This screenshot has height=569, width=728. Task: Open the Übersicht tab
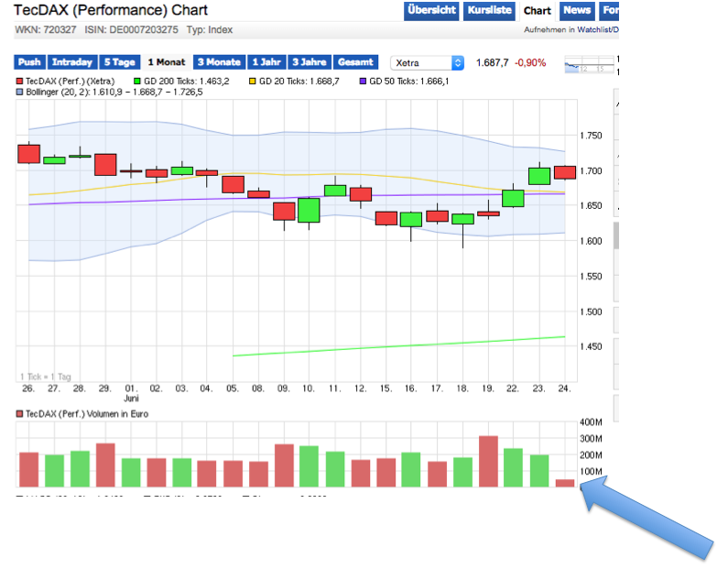point(431,11)
